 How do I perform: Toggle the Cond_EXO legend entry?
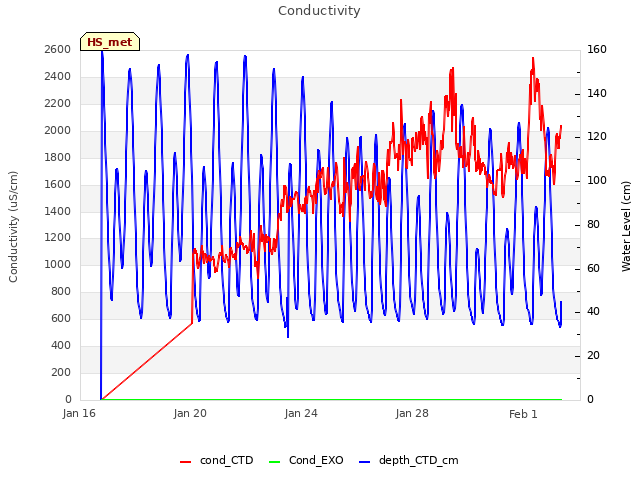tap(306, 460)
